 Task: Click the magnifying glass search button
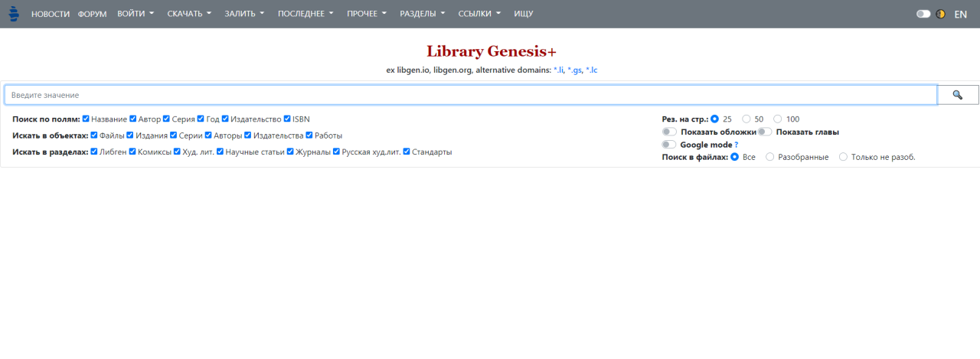tap(958, 95)
